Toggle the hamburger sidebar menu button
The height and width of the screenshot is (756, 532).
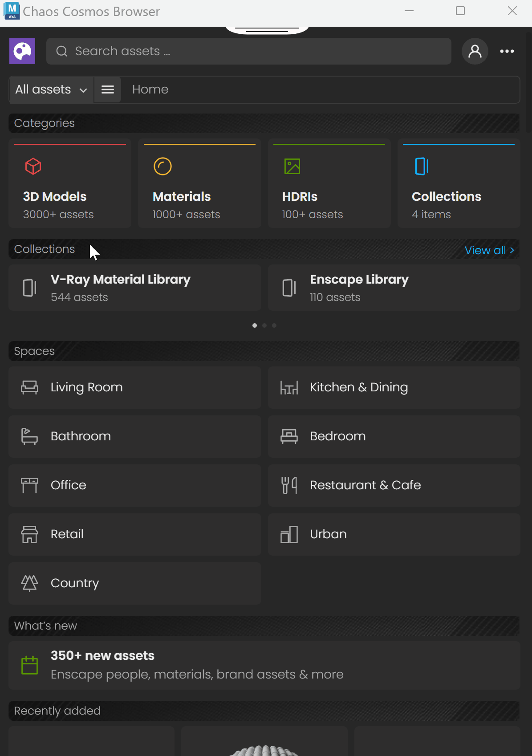click(x=108, y=89)
